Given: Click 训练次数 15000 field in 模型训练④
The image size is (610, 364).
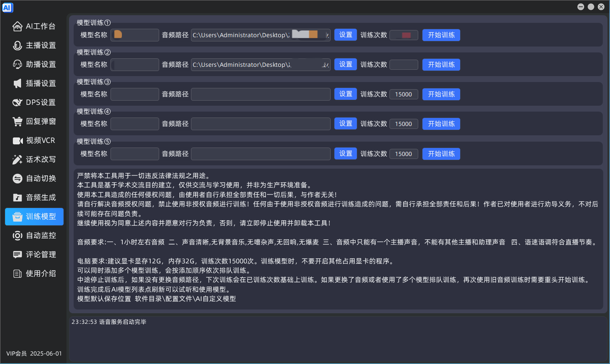Looking at the screenshot, I should pos(404,124).
